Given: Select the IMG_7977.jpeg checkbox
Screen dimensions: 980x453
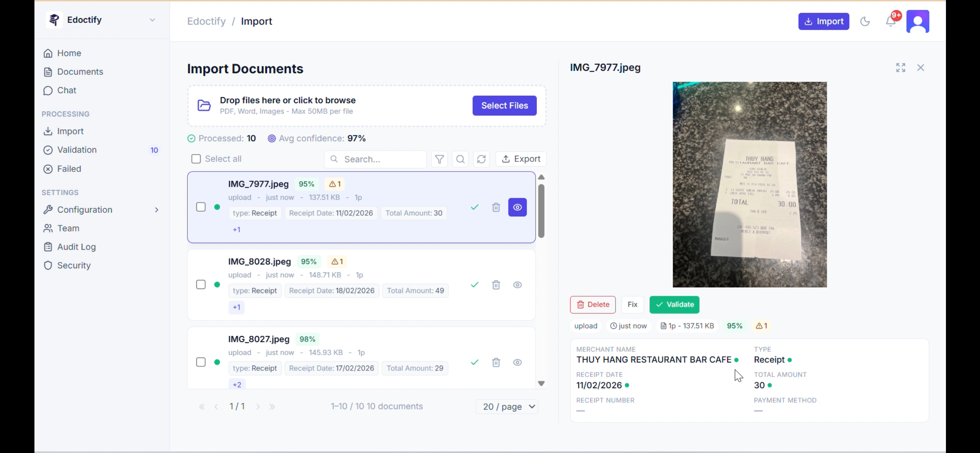Looking at the screenshot, I should click(x=201, y=207).
